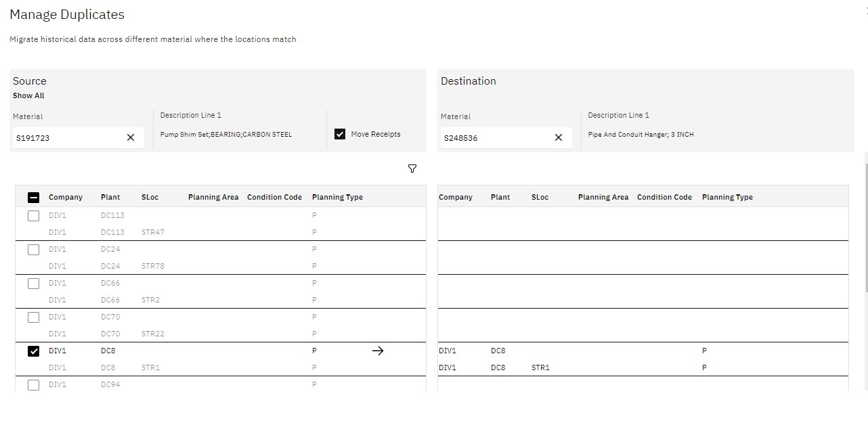
Task: Open the table filter funnel icon
Action: click(412, 169)
